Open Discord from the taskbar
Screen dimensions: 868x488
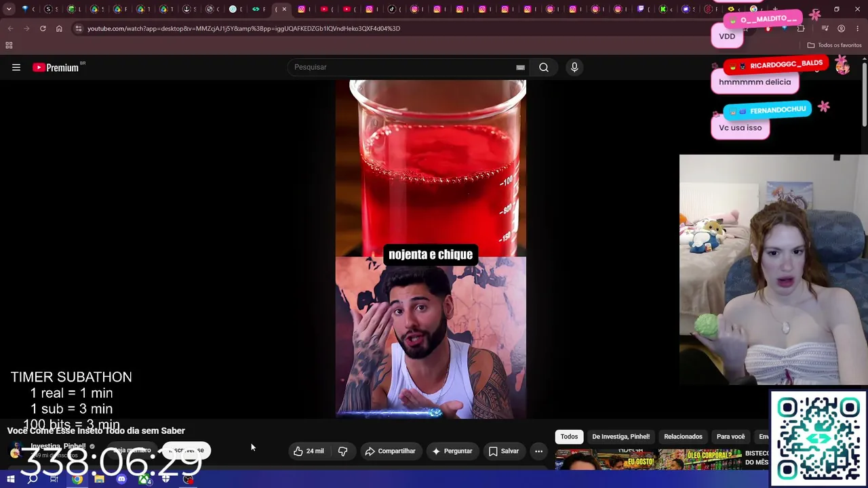121,479
